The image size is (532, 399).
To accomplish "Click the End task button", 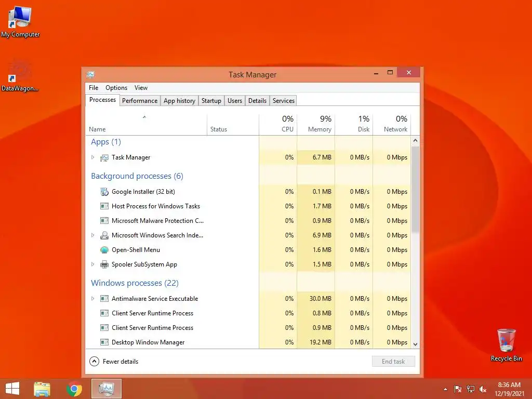I will coord(393,362).
